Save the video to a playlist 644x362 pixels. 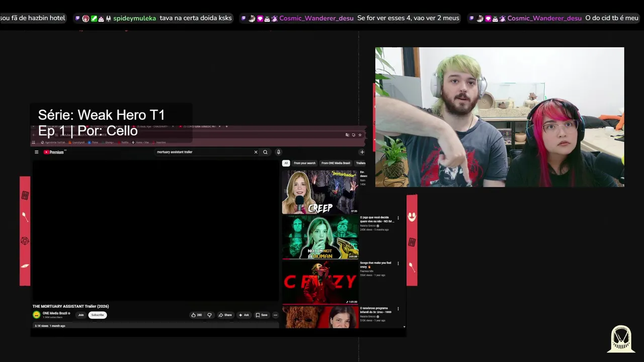[x=262, y=315]
